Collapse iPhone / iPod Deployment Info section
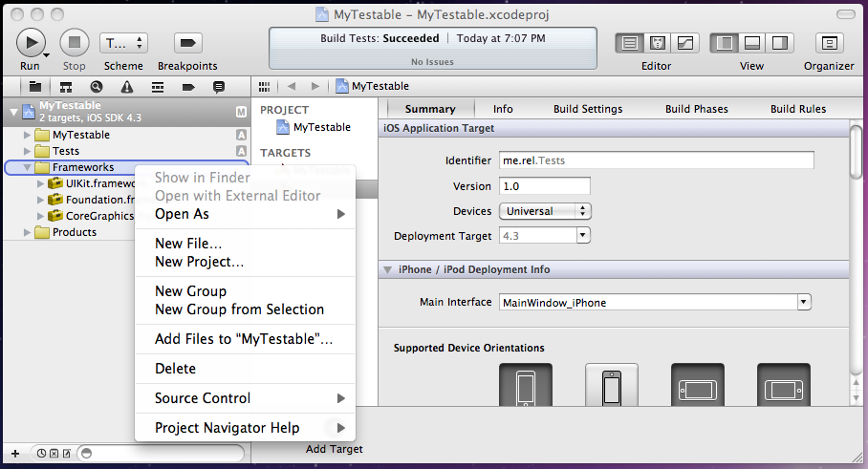868x469 pixels. point(388,270)
